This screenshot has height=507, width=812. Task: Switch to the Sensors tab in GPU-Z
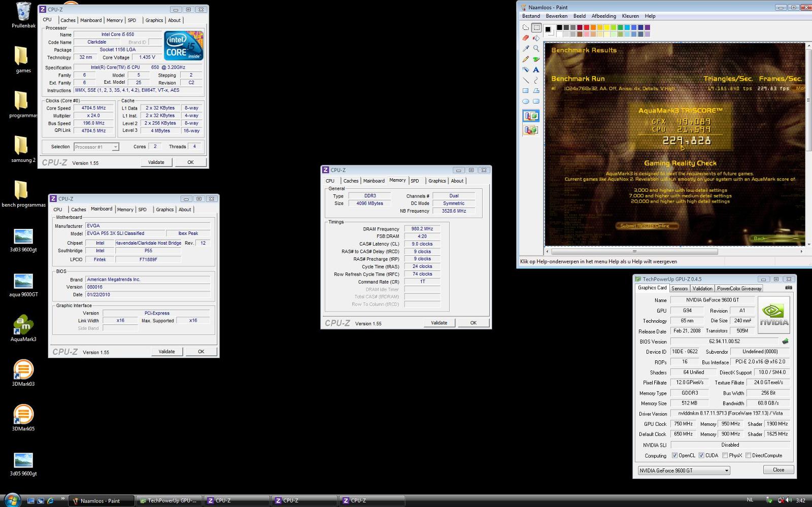(680, 288)
